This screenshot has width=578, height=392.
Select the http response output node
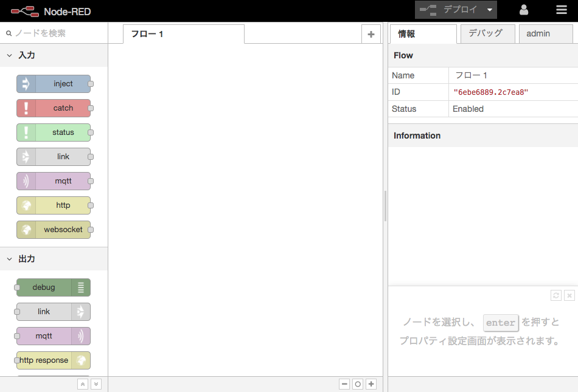click(x=54, y=360)
